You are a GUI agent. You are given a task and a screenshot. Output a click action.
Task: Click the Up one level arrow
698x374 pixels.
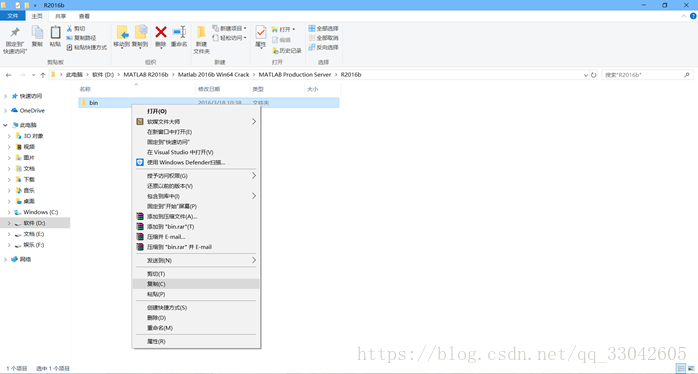[43, 75]
